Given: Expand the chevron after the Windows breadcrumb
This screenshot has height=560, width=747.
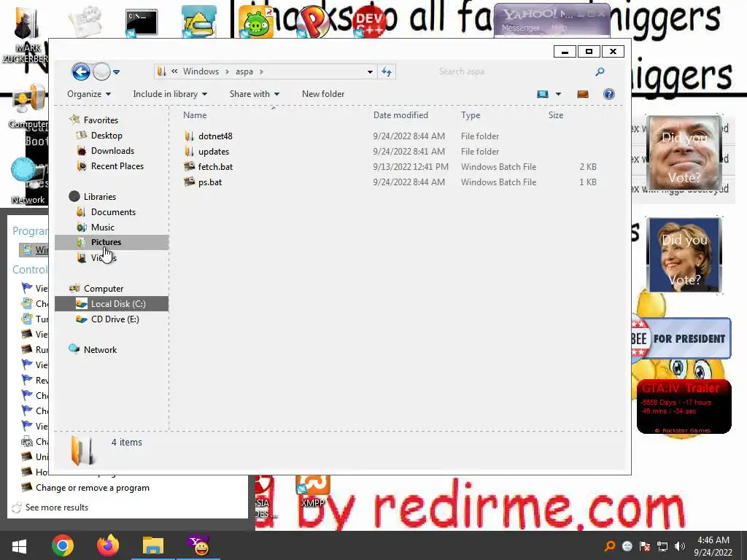Looking at the screenshot, I should [x=227, y=71].
